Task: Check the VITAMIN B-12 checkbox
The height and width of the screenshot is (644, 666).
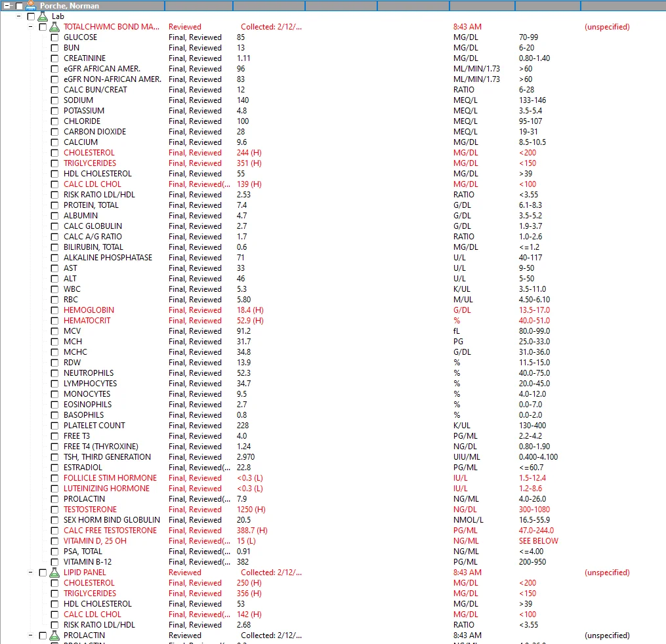Action: (54, 563)
